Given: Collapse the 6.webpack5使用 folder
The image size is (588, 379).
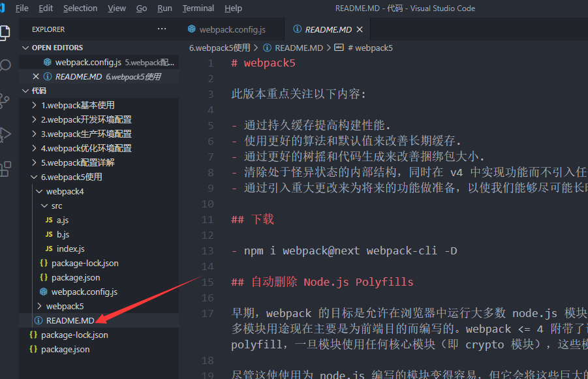Looking at the screenshot, I should (x=34, y=177).
